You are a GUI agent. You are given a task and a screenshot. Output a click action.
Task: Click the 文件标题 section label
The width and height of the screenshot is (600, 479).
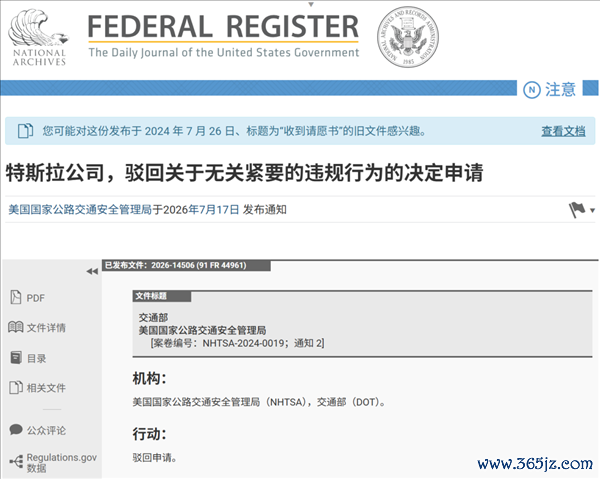point(161,296)
